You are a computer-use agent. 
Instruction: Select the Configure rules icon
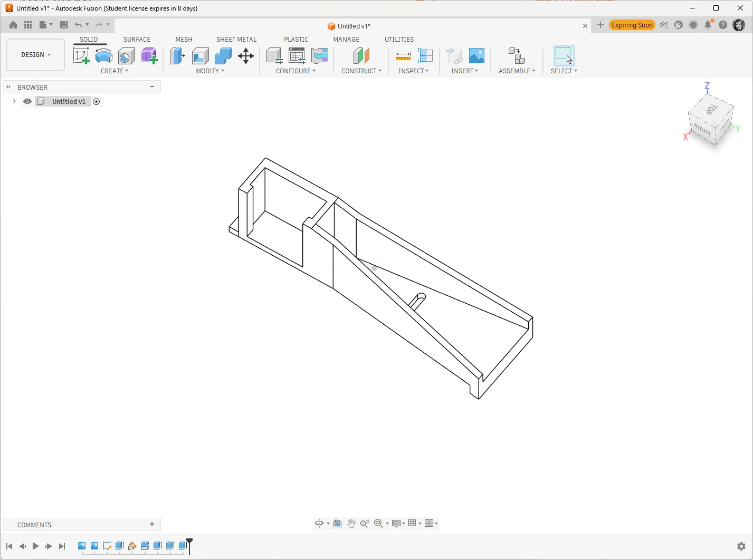tap(320, 56)
